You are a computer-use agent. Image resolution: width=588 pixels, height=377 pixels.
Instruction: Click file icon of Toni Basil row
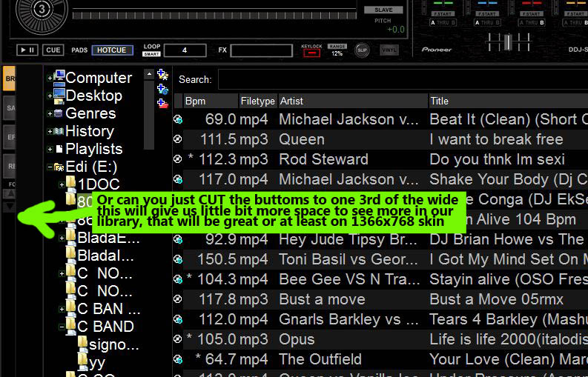coord(178,259)
